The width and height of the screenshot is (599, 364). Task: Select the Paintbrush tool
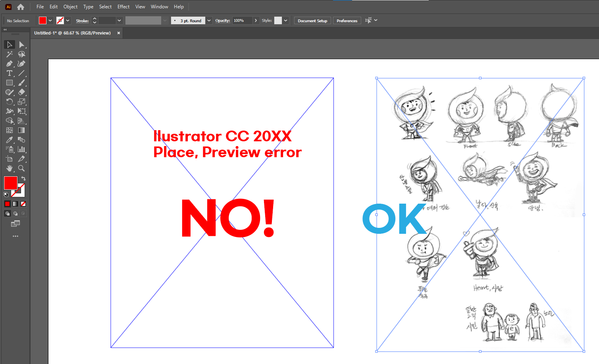click(21, 83)
